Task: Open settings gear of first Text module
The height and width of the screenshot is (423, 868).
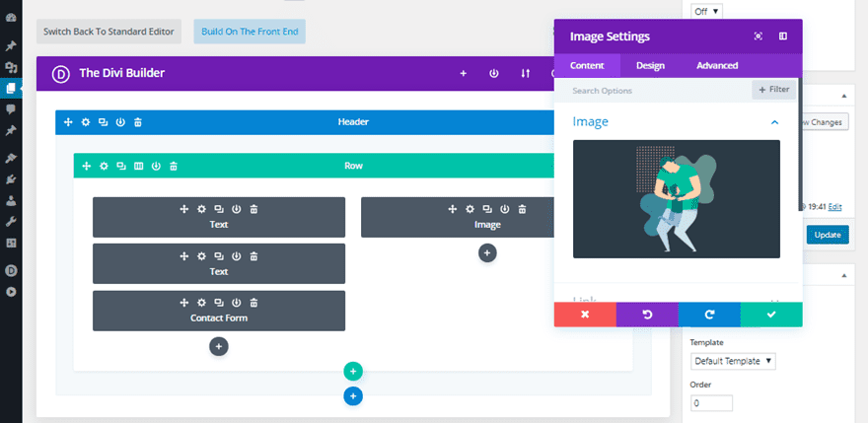Action: [x=201, y=209]
